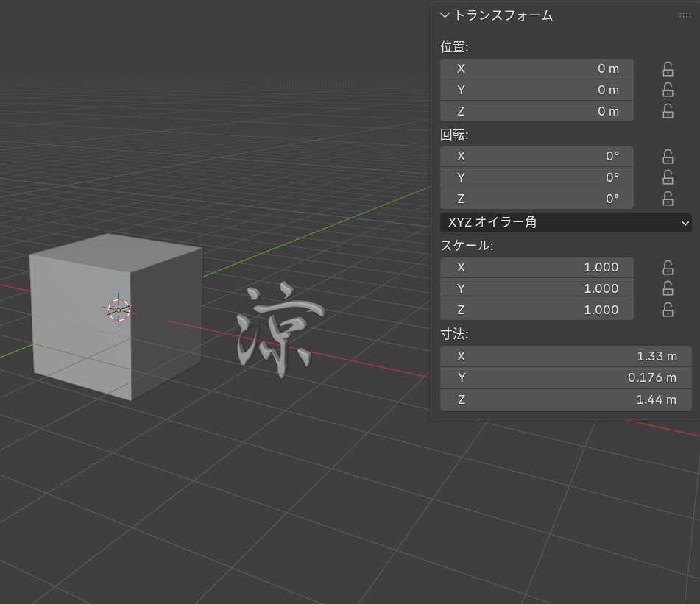Toggle the lock icon for スケール X
This screenshot has width=700, height=604.
pyautogui.click(x=668, y=267)
